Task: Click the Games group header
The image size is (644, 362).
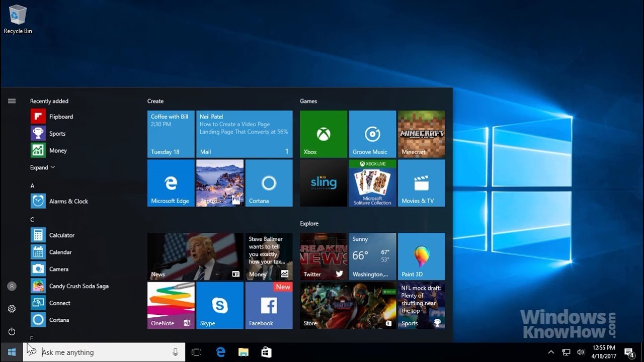Action: (x=308, y=101)
